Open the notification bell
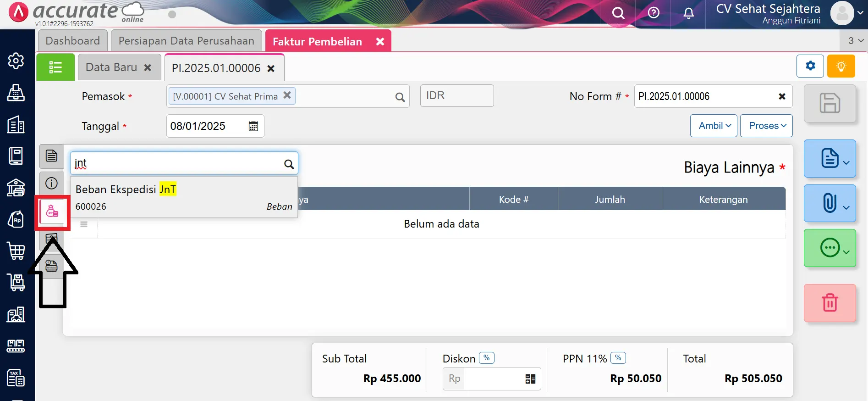Image resolution: width=868 pixels, height=401 pixels. [x=688, y=13]
